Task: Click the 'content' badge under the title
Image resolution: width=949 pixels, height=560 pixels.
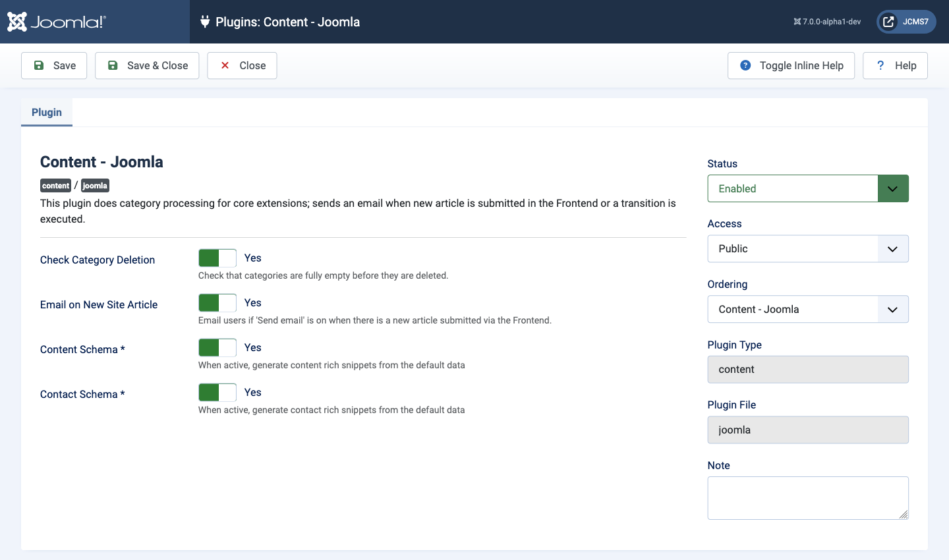Action: coord(55,186)
